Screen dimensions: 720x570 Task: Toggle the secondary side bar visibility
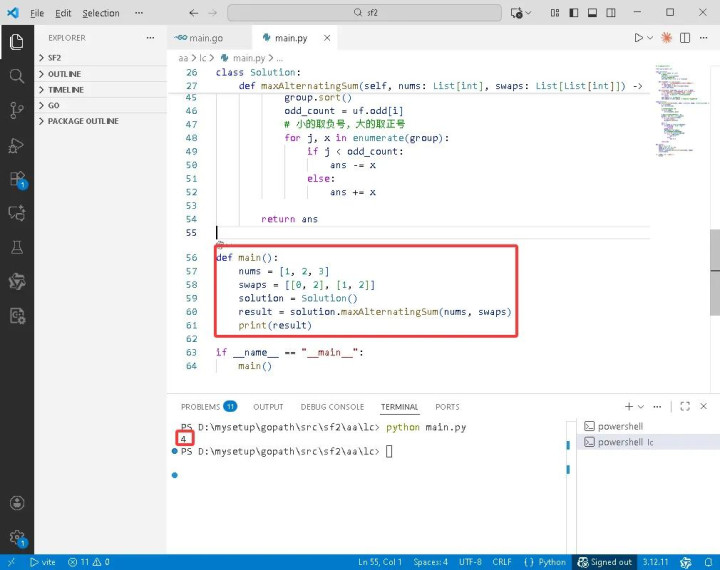pos(611,13)
